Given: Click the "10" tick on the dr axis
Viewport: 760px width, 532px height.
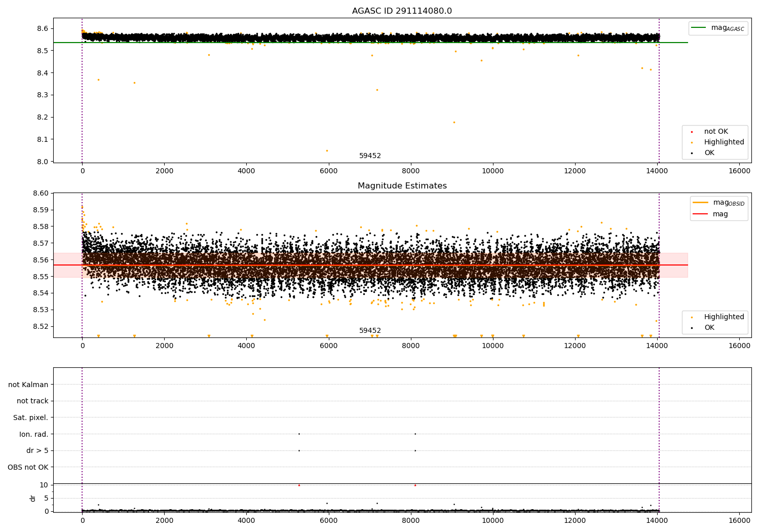Looking at the screenshot, I should click(44, 485).
